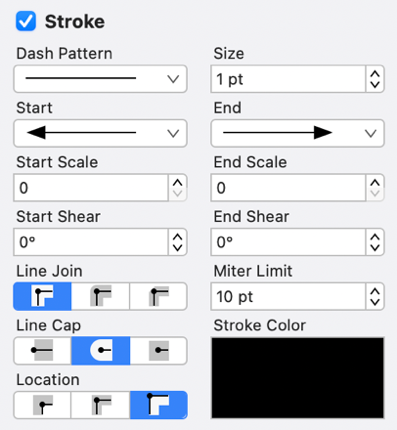Increase the Start Scale stepper value
The image size is (397, 430).
(177, 183)
